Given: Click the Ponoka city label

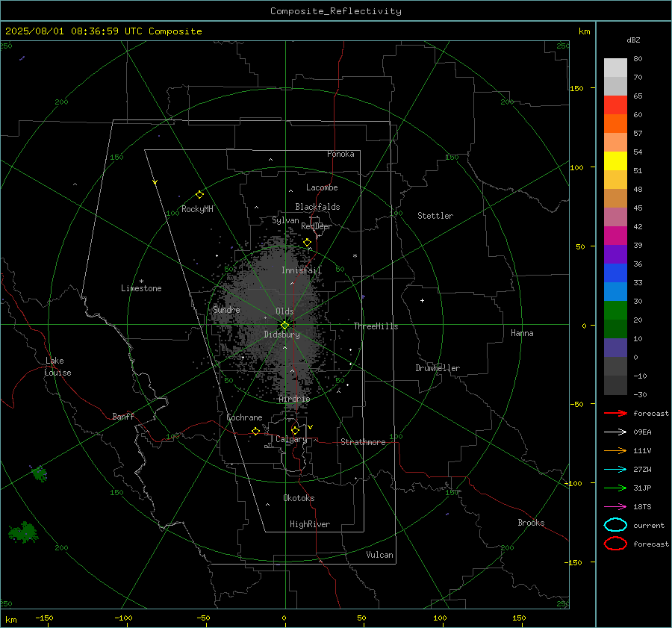Looking at the screenshot, I should [x=340, y=154].
